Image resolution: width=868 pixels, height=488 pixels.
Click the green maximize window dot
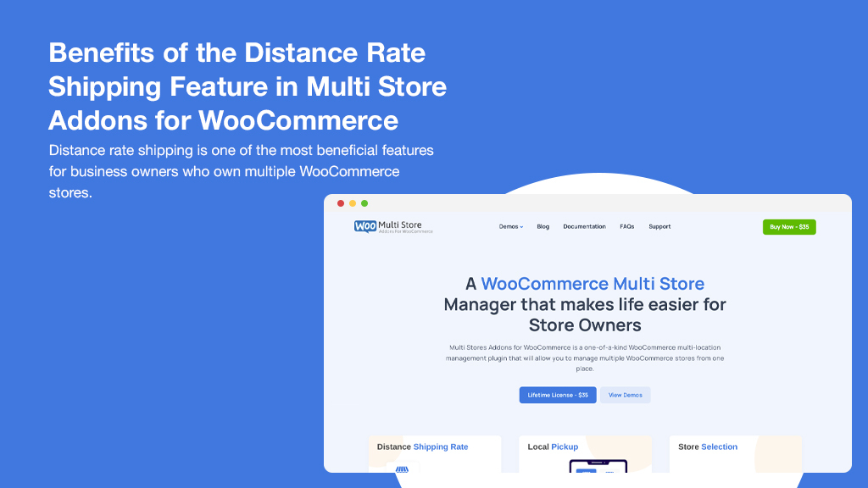click(364, 203)
